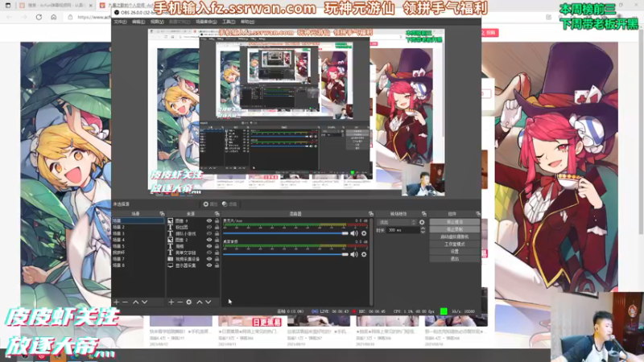Pop out the 来源 dock
The width and height of the screenshot is (644, 362).
click(x=217, y=214)
